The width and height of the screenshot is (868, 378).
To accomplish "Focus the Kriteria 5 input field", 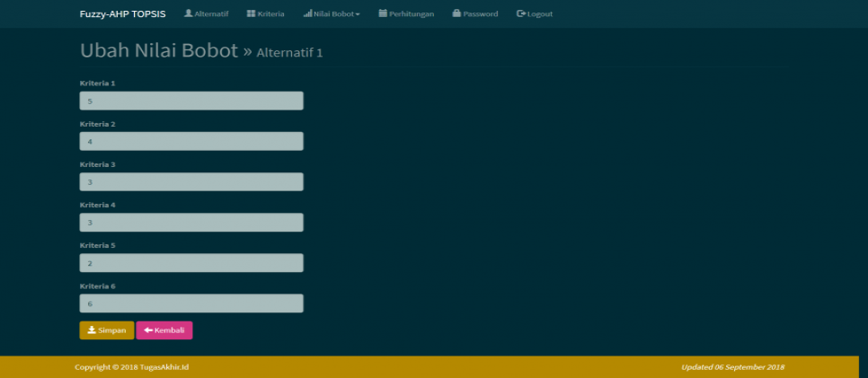I will [x=191, y=263].
